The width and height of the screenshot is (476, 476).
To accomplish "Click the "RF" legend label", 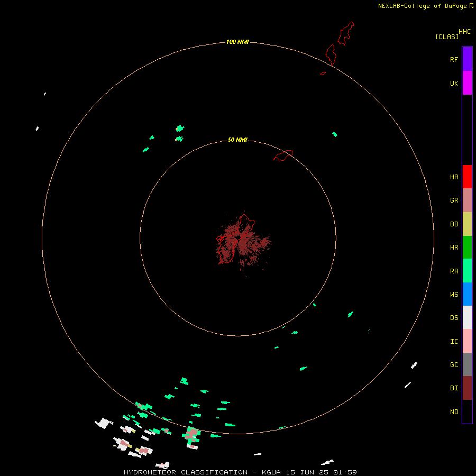I will (x=454, y=59).
